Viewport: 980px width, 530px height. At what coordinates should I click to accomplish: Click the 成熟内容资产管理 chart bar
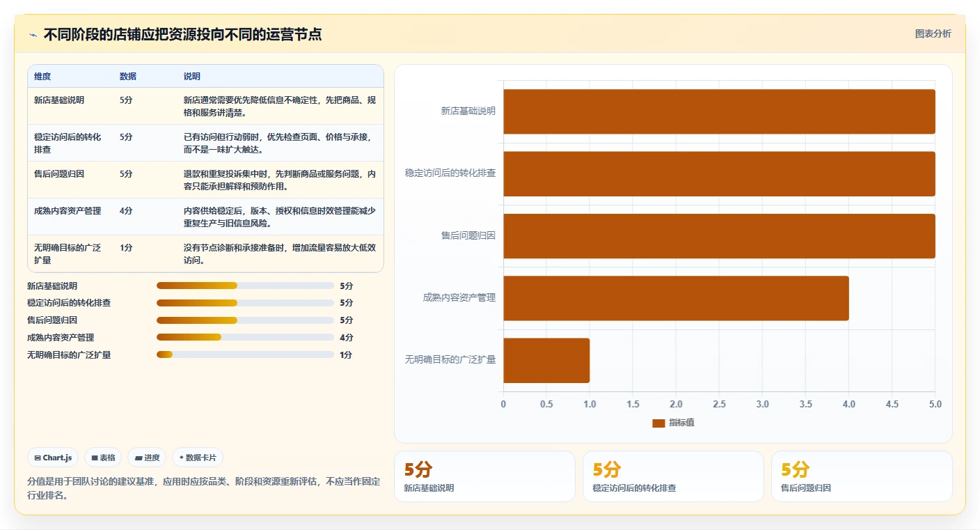[x=676, y=298]
